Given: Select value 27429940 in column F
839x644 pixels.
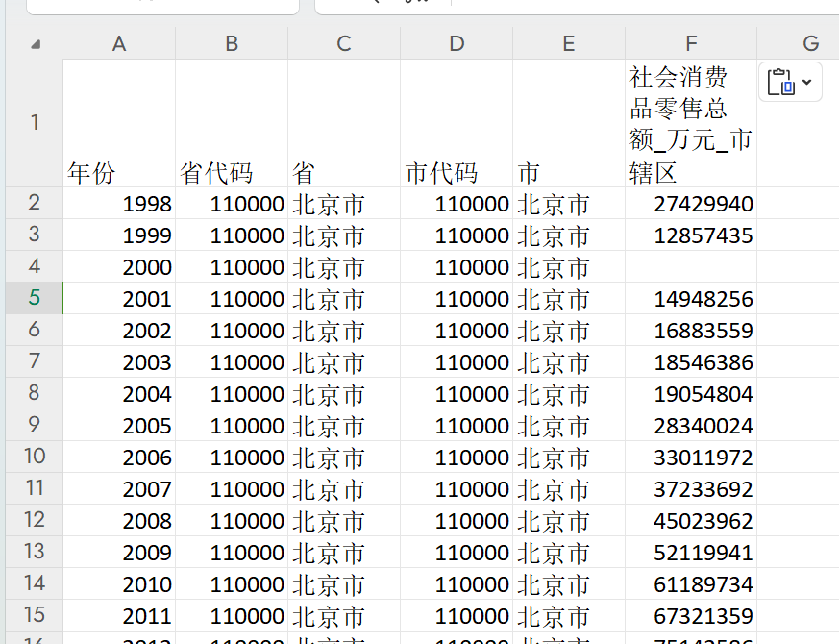Looking at the screenshot, I should click(x=691, y=203).
